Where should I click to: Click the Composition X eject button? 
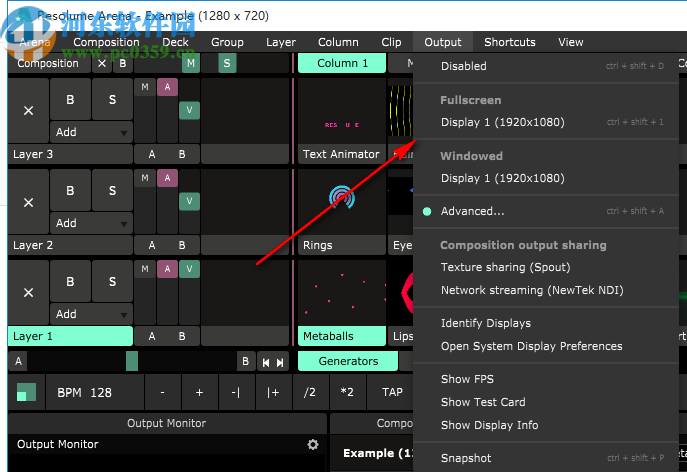pos(102,64)
